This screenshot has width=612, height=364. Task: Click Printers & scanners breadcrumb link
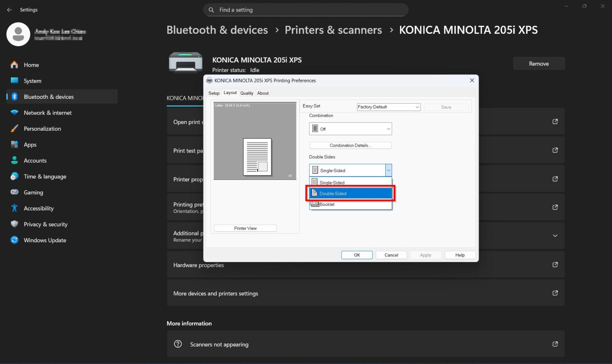pyautogui.click(x=333, y=30)
